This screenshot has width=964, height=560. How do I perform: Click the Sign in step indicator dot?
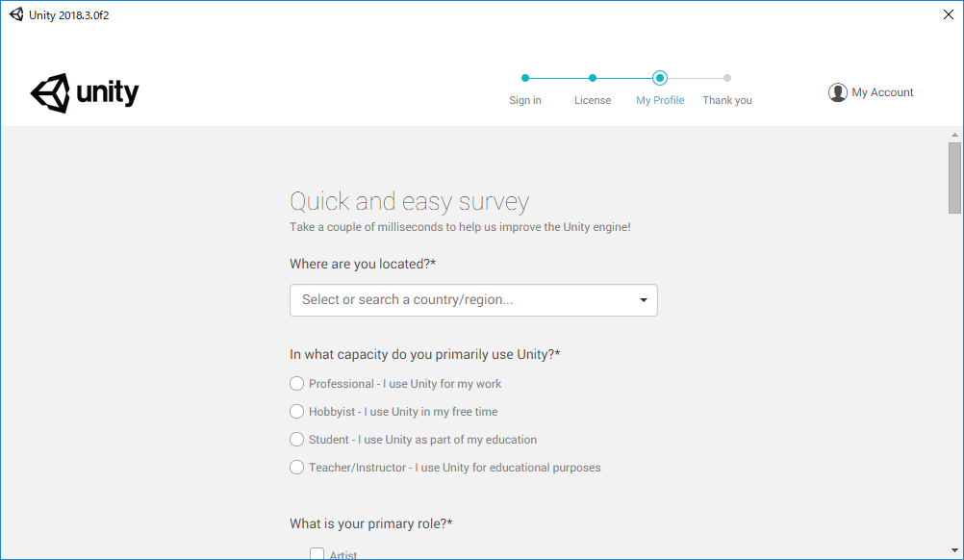[524, 78]
